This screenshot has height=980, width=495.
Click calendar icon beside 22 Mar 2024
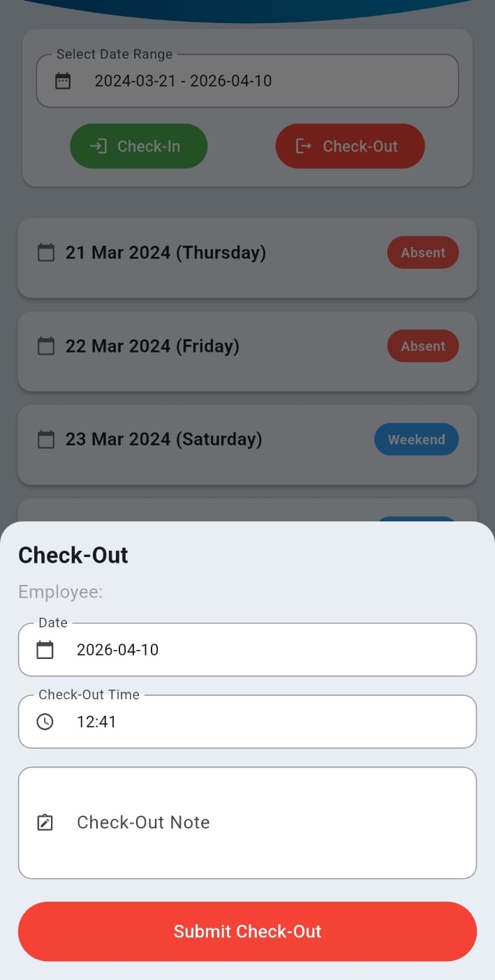(x=46, y=346)
